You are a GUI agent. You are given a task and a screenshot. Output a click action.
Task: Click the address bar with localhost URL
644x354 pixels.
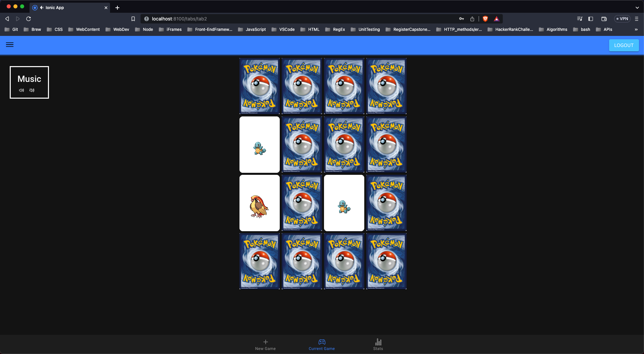[x=299, y=19]
